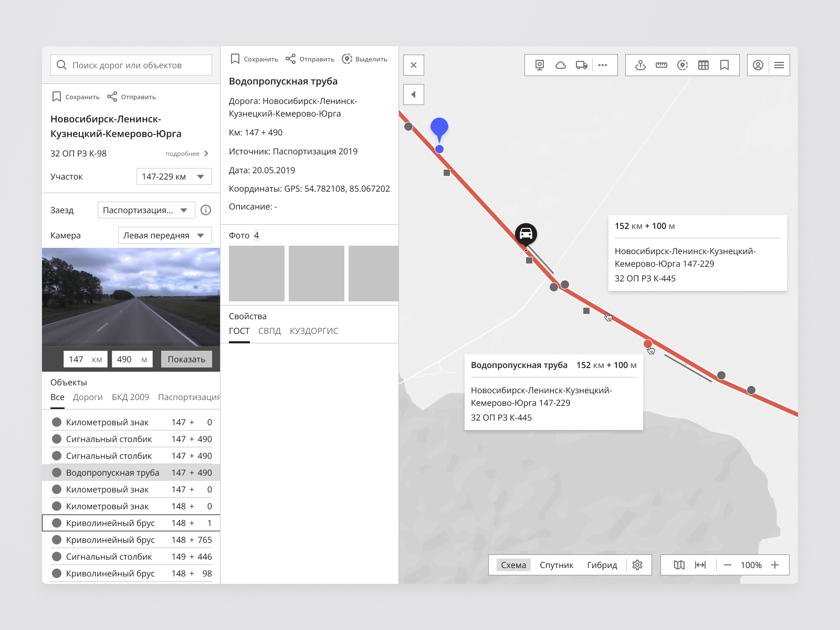Click the truck transport icon
The image size is (840, 630).
(x=582, y=65)
